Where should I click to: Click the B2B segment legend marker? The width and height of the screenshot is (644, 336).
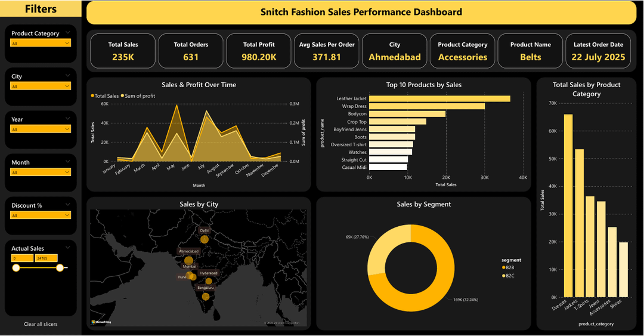(x=504, y=268)
